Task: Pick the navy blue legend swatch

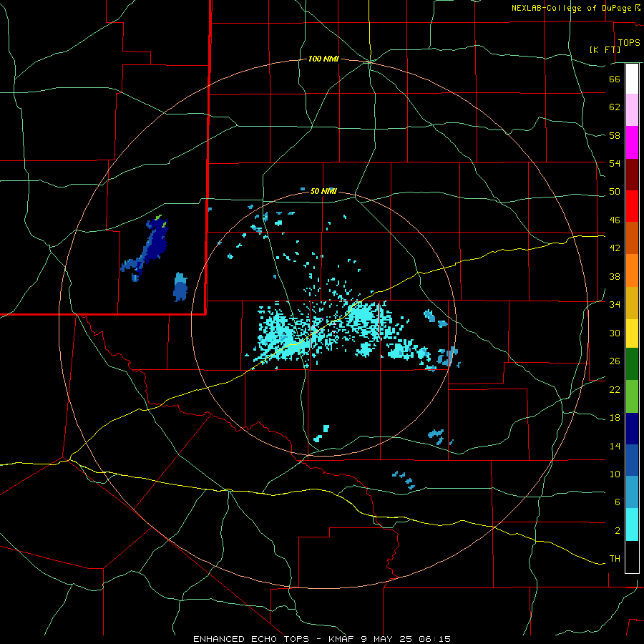Action: (632, 429)
